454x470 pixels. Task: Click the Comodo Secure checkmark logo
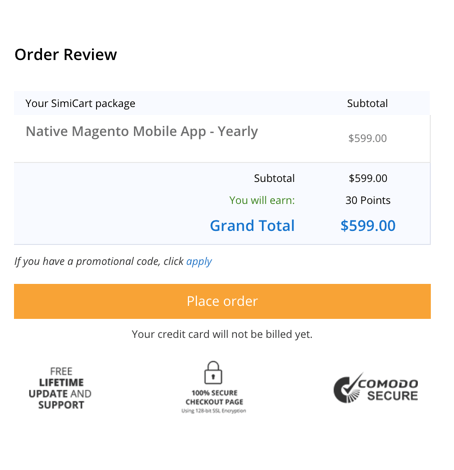(x=376, y=388)
